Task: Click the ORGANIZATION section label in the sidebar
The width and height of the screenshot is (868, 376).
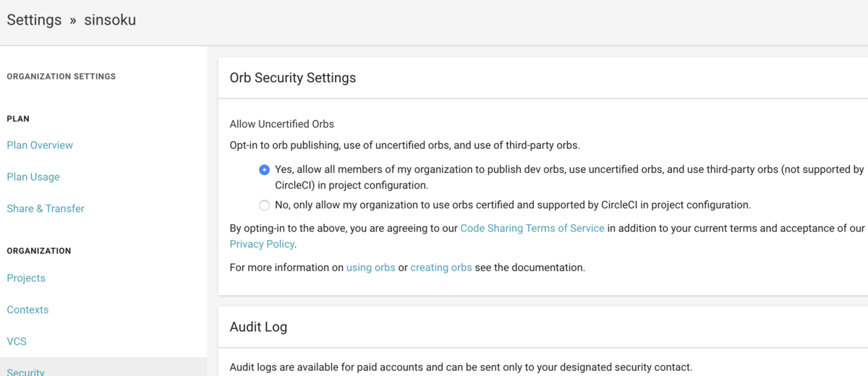Action: (x=39, y=251)
